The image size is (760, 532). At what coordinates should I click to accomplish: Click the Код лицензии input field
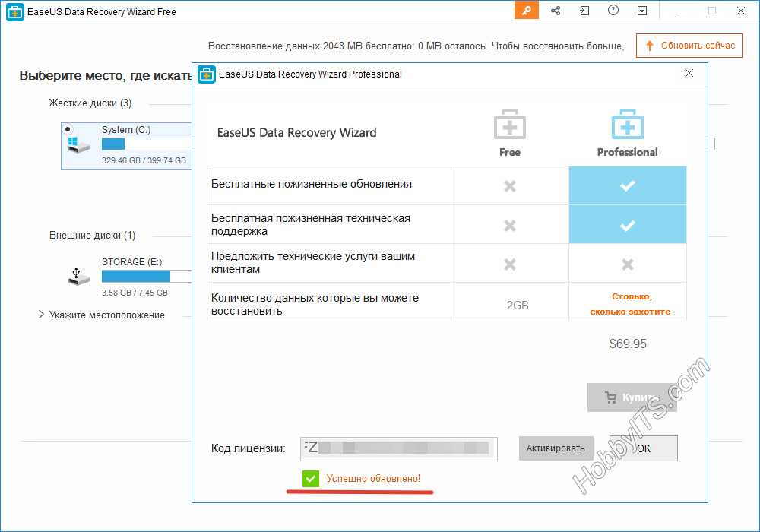click(399, 448)
